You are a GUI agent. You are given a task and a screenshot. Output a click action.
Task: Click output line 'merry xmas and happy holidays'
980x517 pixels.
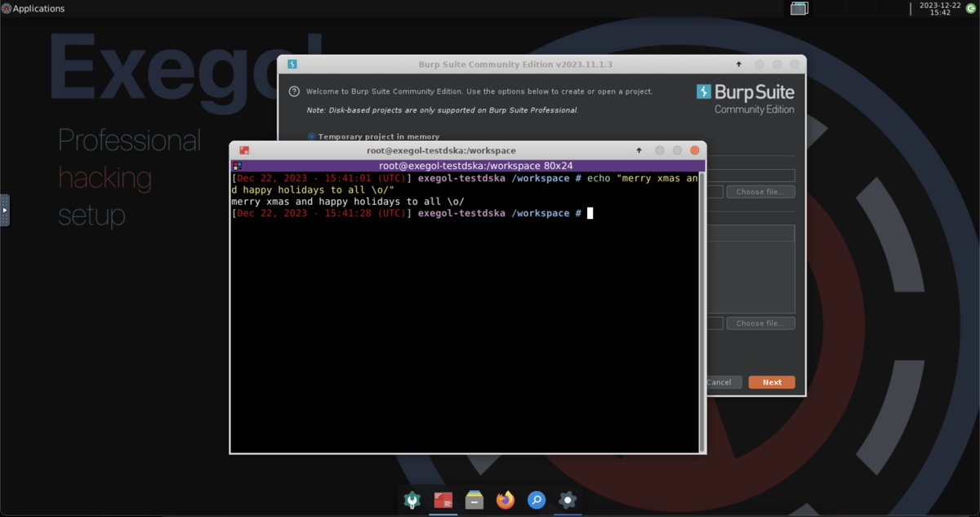348,201
